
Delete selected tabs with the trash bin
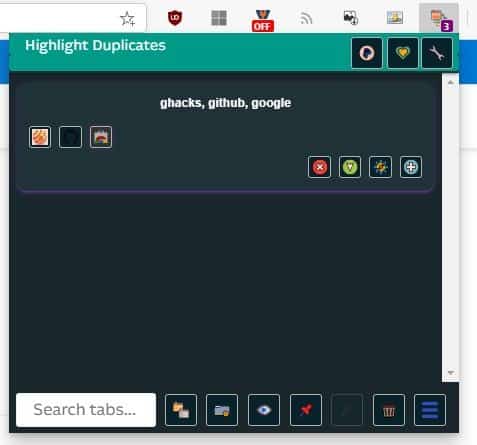pos(389,410)
